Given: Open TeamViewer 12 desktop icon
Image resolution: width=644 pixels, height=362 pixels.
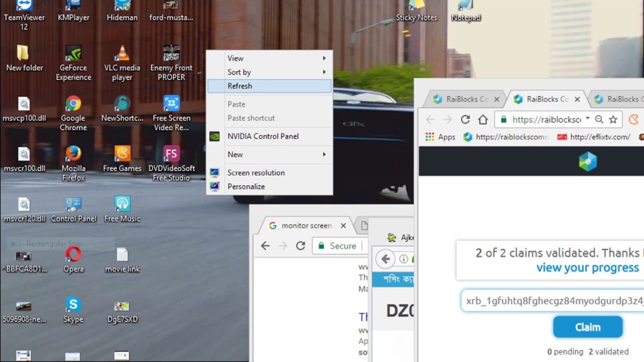Looking at the screenshot, I should 24,14.
